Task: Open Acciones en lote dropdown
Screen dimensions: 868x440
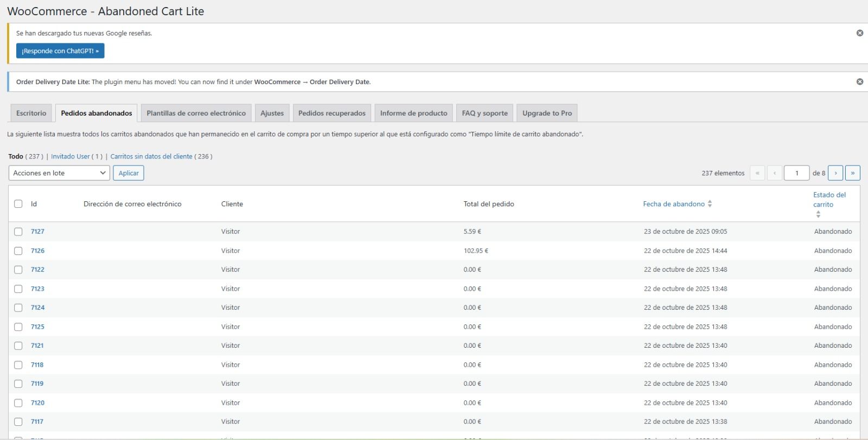Action: tap(59, 173)
